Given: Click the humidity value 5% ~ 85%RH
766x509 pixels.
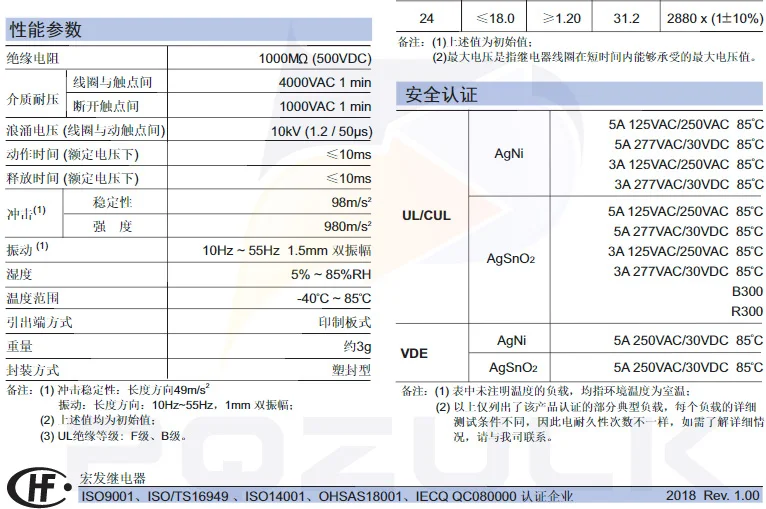Looking at the screenshot, I should point(331,275).
